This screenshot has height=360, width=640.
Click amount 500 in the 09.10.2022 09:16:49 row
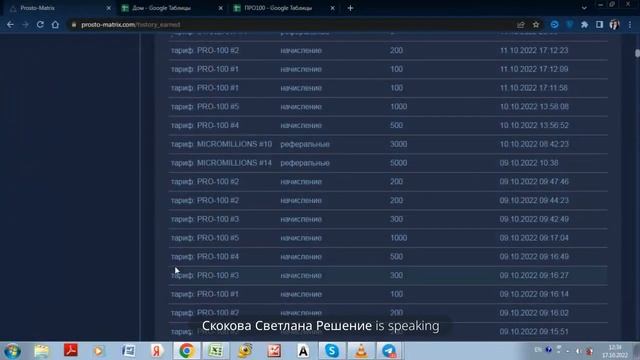tap(396, 257)
